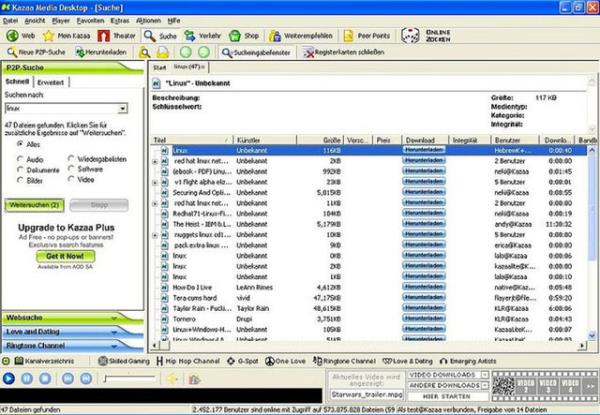The image size is (600, 415).
Task: Open the Datei menu
Action: click(x=10, y=21)
